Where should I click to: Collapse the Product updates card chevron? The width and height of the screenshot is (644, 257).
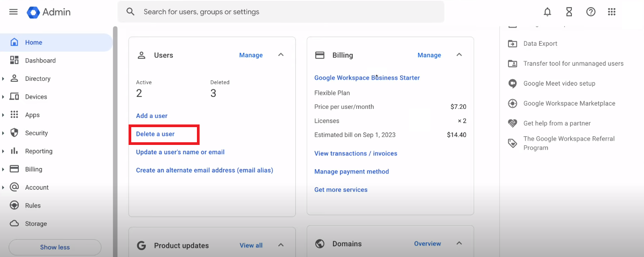281,245
